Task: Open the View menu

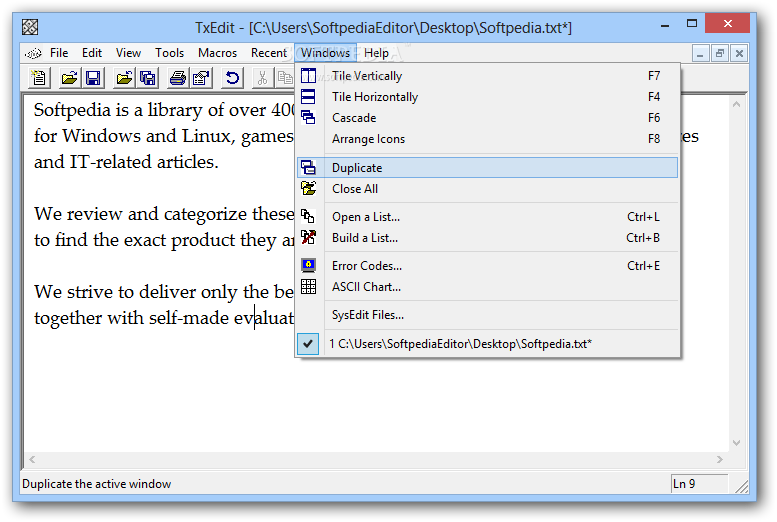Action: point(128,53)
